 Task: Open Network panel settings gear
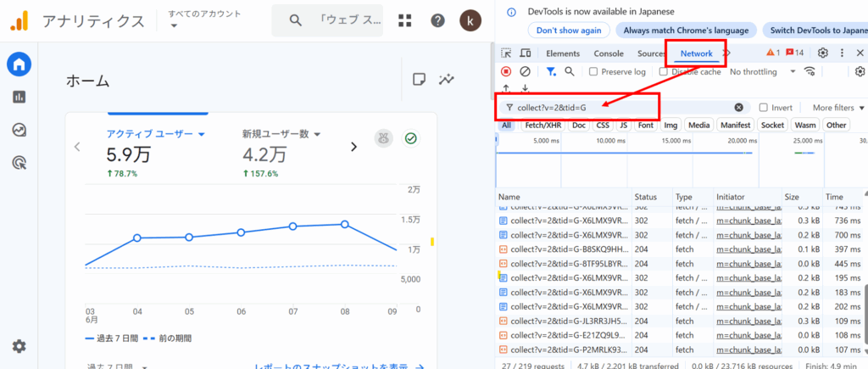(860, 71)
